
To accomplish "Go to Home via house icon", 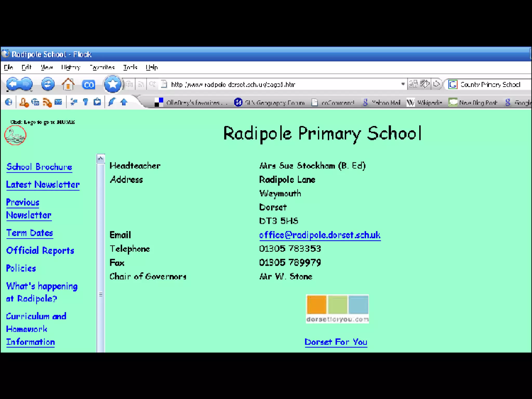I will coord(68,84).
